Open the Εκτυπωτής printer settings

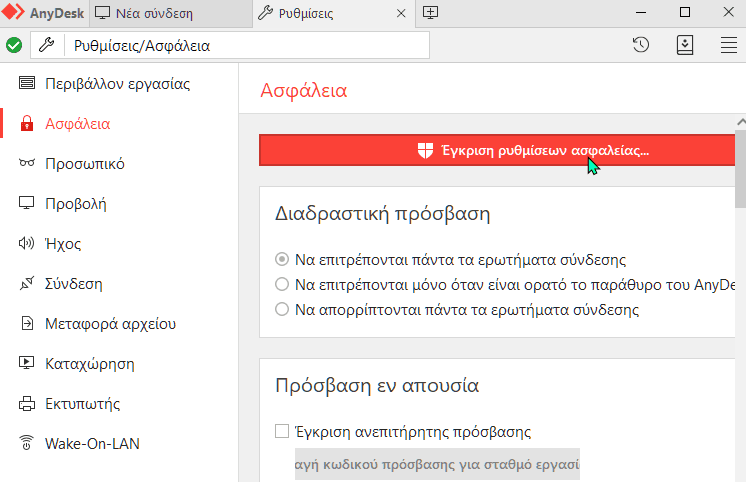69,403
